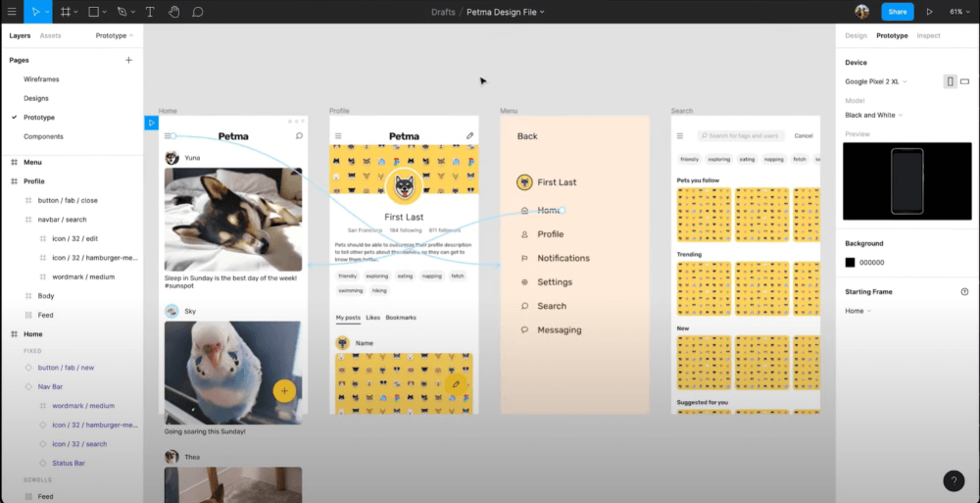Select the Text tool
The height and width of the screenshot is (503, 980).
coord(150,11)
